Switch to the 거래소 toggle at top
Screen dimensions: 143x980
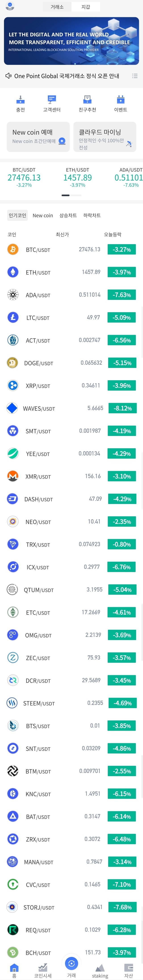click(57, 7)
